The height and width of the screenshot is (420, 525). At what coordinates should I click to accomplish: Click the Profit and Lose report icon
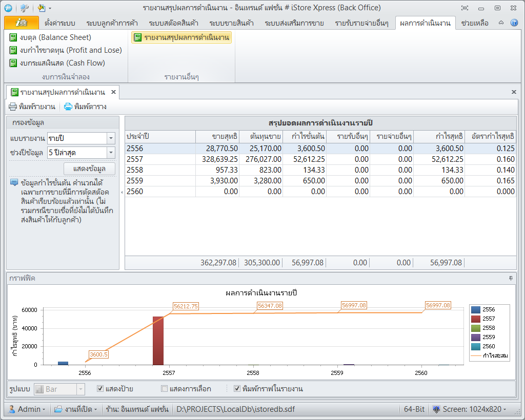click(13, 50)
